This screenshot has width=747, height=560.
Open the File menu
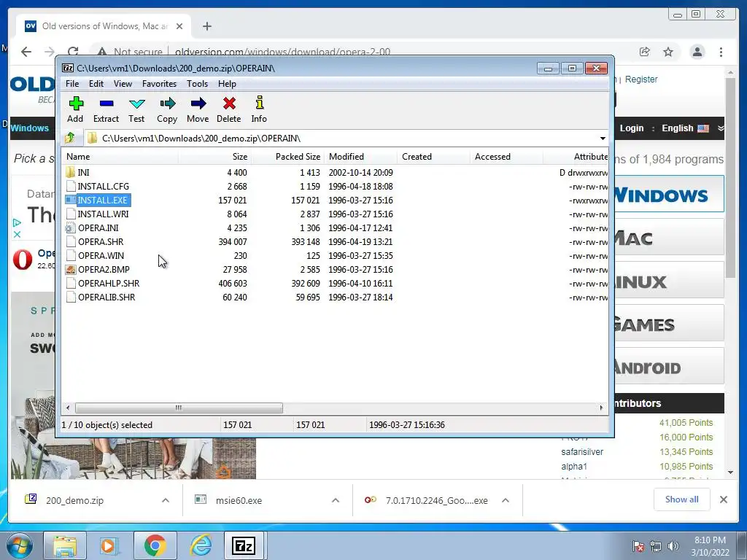tap(72, 84)
